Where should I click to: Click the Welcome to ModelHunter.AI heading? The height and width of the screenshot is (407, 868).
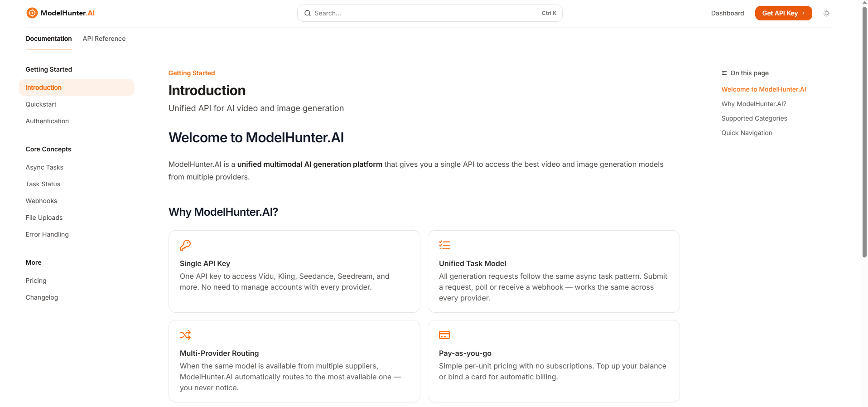point(256,137)
